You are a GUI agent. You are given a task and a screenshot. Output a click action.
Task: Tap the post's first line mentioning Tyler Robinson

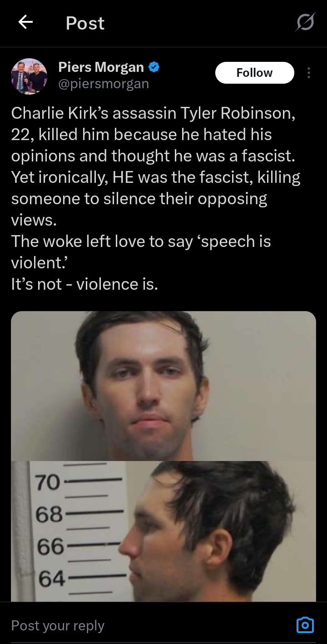pyautogui.click(x=154, y=113)
